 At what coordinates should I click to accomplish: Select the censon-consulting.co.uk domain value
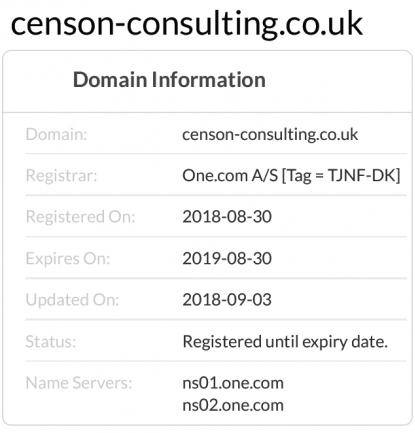pyautogui.click(x=270, y=135)
